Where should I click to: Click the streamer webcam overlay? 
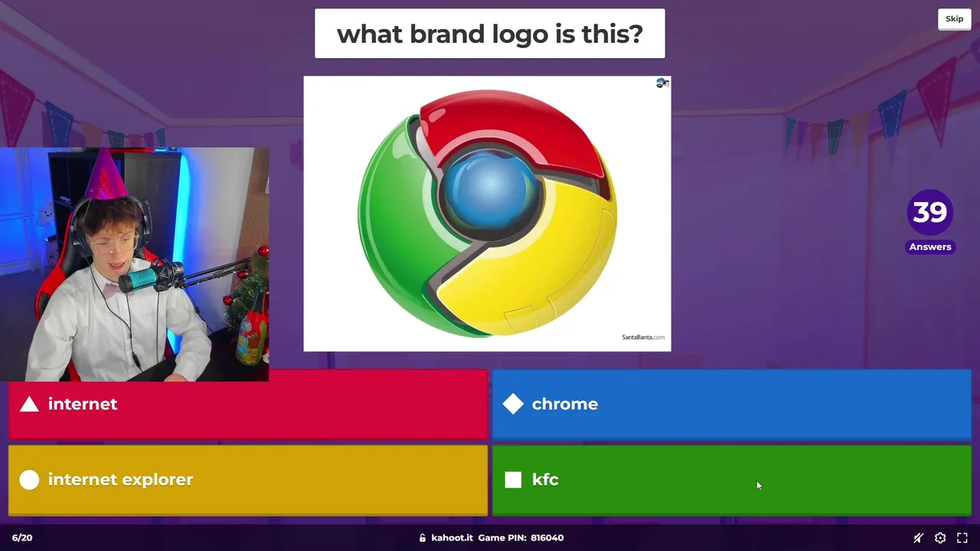pyautogui.click(x=135, y=264)
